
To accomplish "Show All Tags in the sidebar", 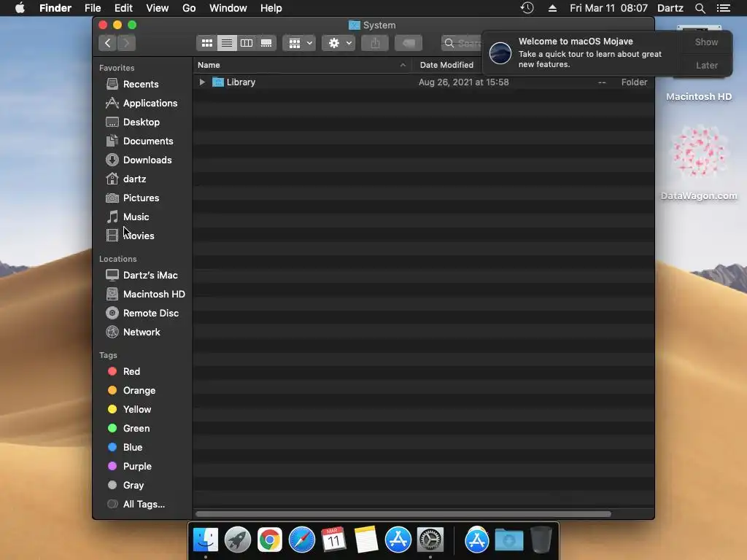I will [144, 505].
